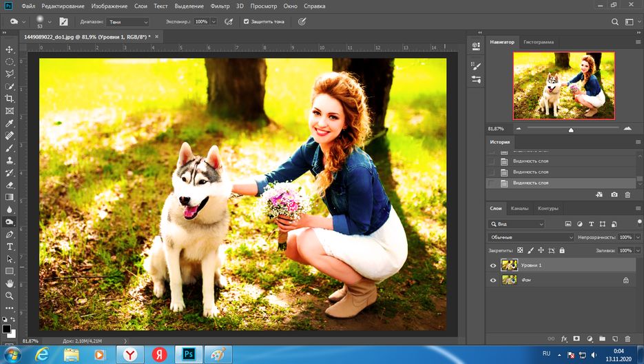
Task: Add a layer mask icon
Action: [x=577, y=339]
